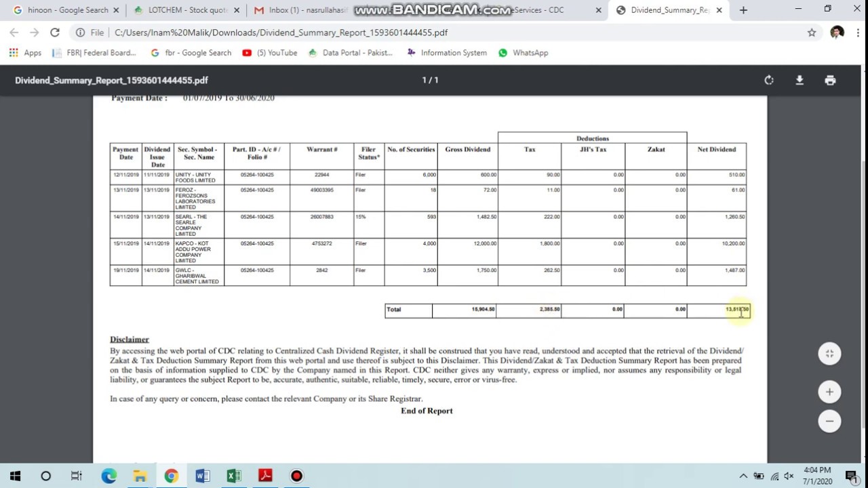Go back to previous page in browser
Screen dimensions: 868x488
[x=14, y=33]
